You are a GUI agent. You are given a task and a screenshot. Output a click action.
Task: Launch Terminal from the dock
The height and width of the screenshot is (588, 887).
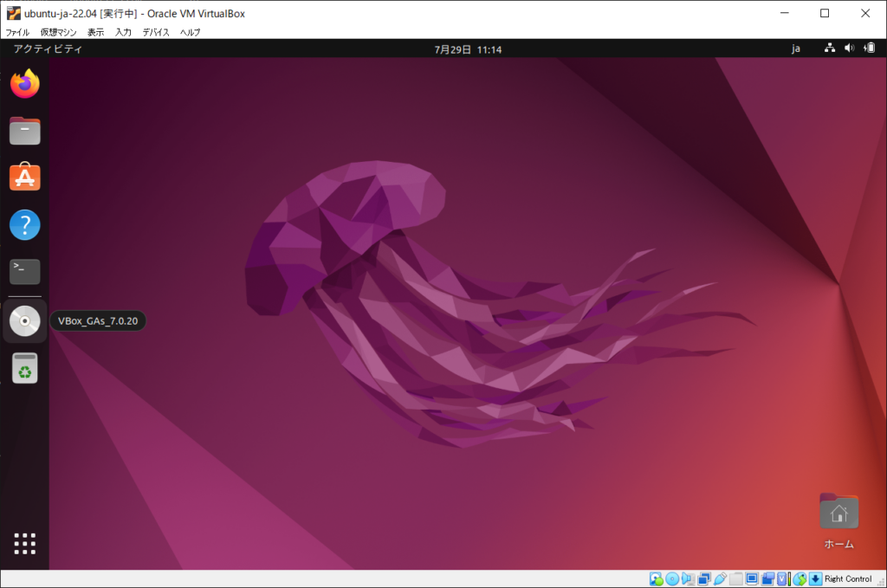pyautogui.click(x=25, y=271)
